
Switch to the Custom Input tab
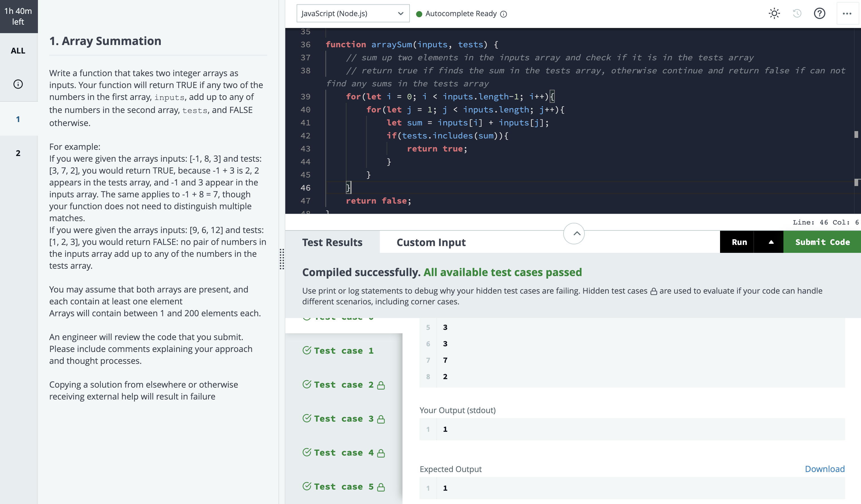point(431,242)
